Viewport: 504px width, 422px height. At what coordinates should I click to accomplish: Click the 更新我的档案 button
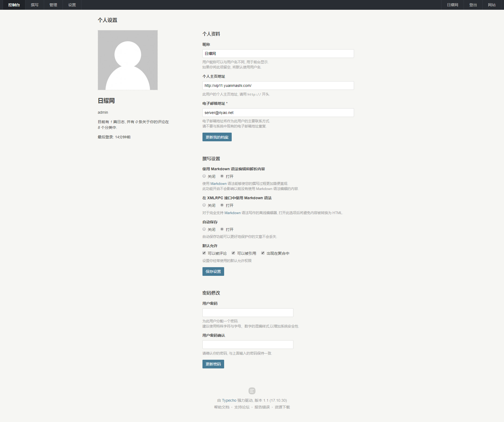point(217,137)
